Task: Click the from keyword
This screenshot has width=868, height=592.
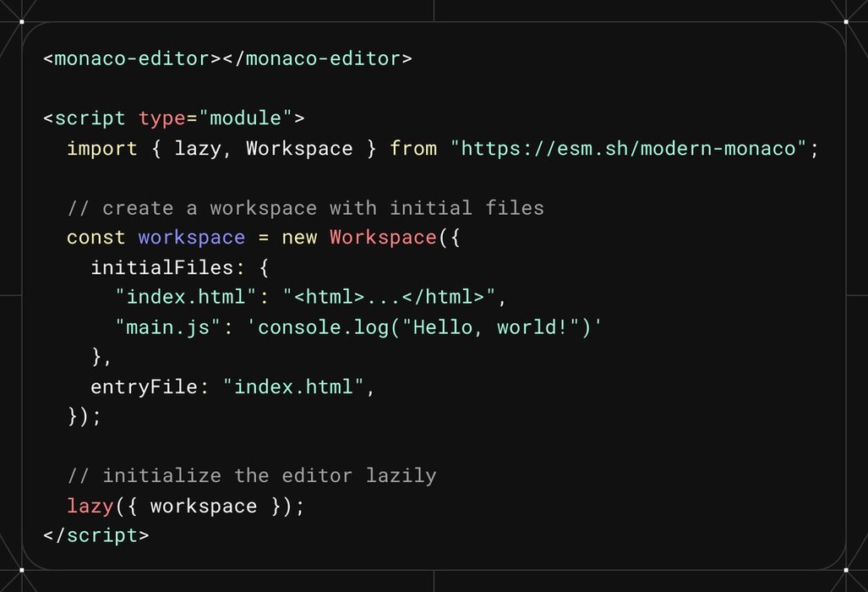Action: (x=413, y=148)
